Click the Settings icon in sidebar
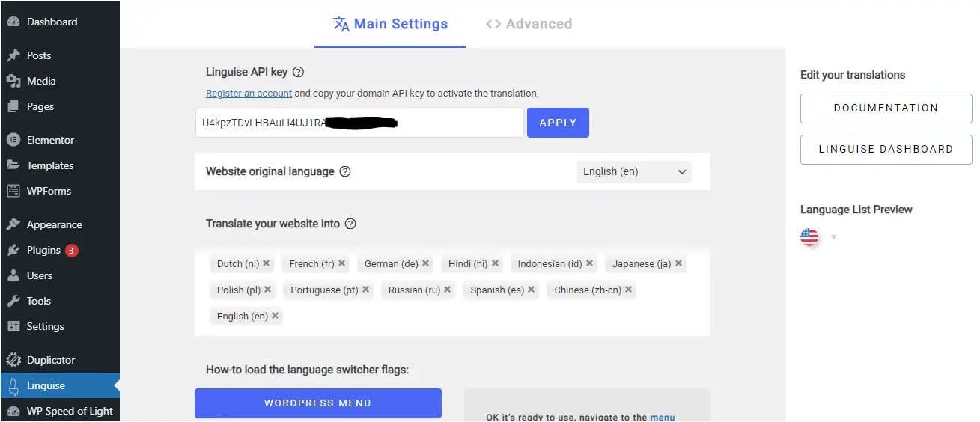Viewport: 980px width, 422px height. [x=13, y=326]
